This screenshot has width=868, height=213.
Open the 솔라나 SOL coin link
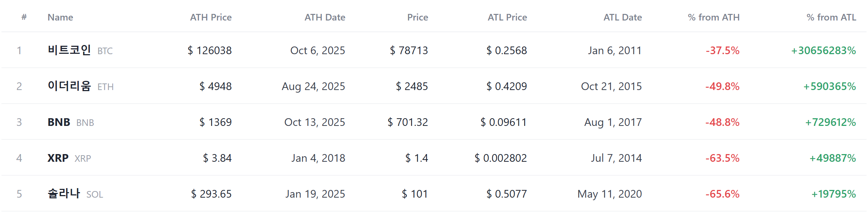(76, 194)
